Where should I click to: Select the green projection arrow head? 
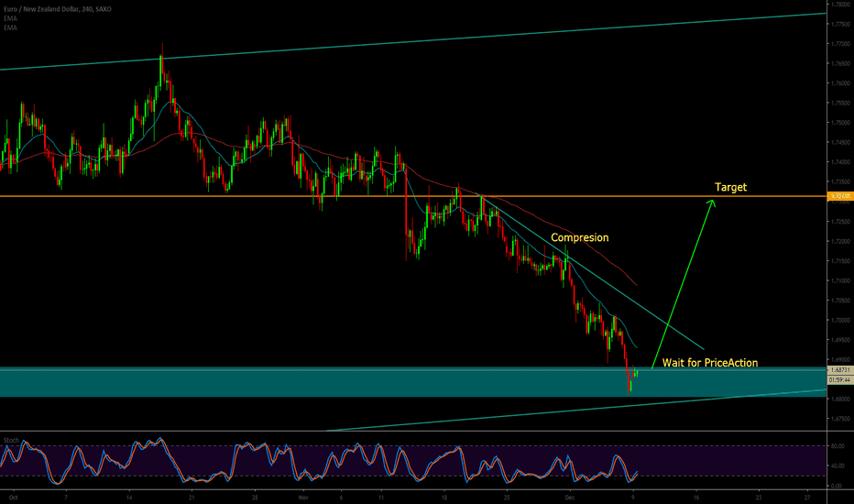click(712, 203)
